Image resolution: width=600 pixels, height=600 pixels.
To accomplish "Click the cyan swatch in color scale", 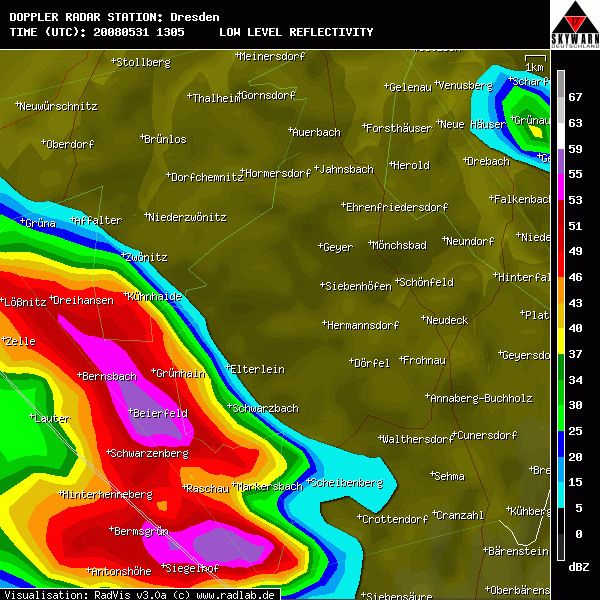I will click(x=561, y=495).
